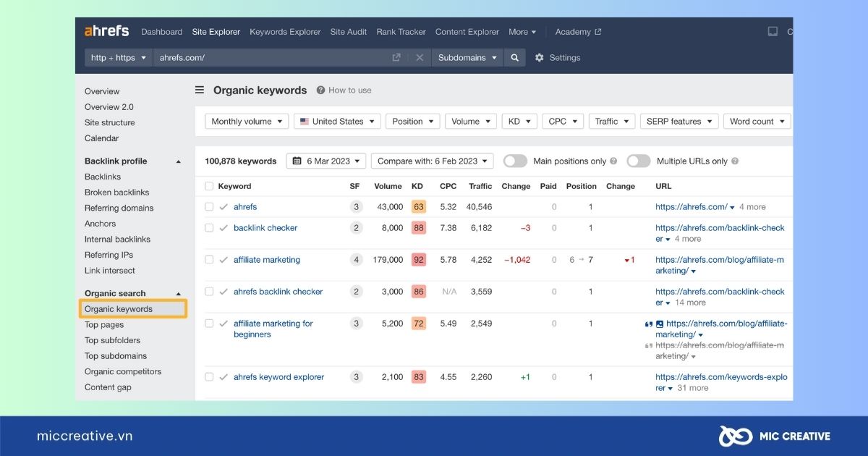Open the Dashboard menu item
This screenshot has width=868, height=456.
pyautogui.click(x=162, y=32)
